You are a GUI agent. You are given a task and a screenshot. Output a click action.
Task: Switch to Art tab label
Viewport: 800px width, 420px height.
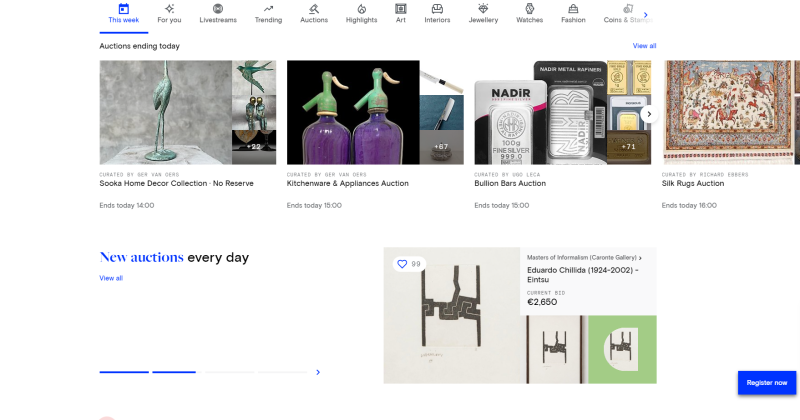coord(401,20)
